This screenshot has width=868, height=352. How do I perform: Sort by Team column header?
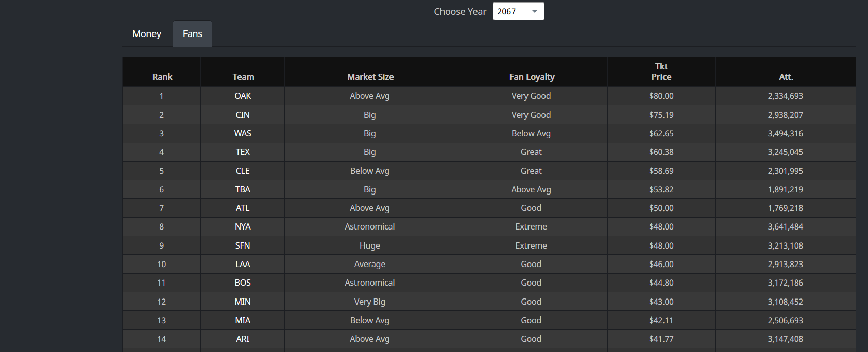click(x=243, y=77)
